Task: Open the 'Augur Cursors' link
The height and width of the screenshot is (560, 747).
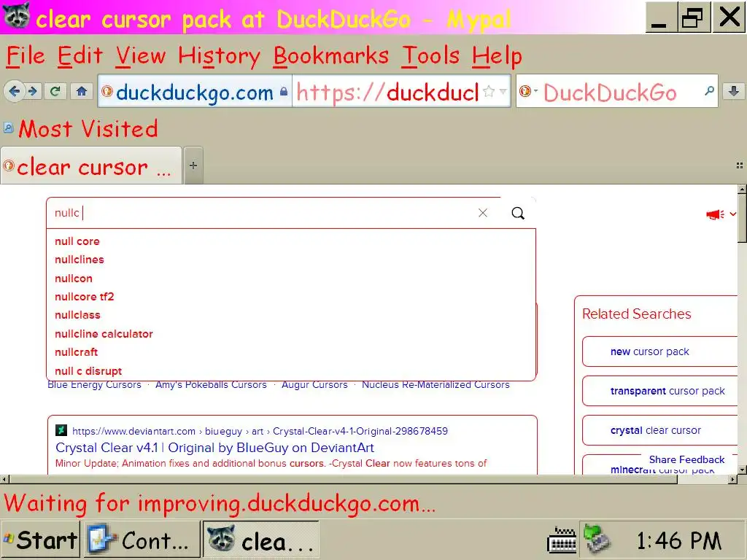Action: (x=314, y=384)
